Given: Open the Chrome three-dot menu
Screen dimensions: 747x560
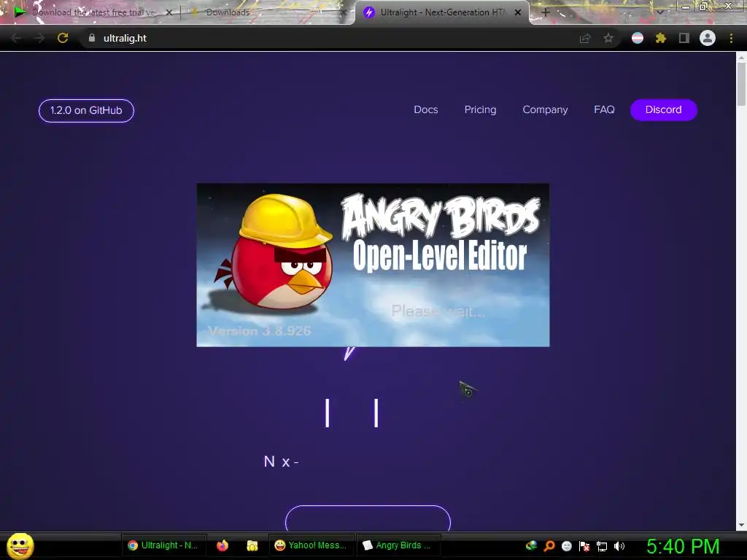Looking at the screenshot, I should point(731,38).
